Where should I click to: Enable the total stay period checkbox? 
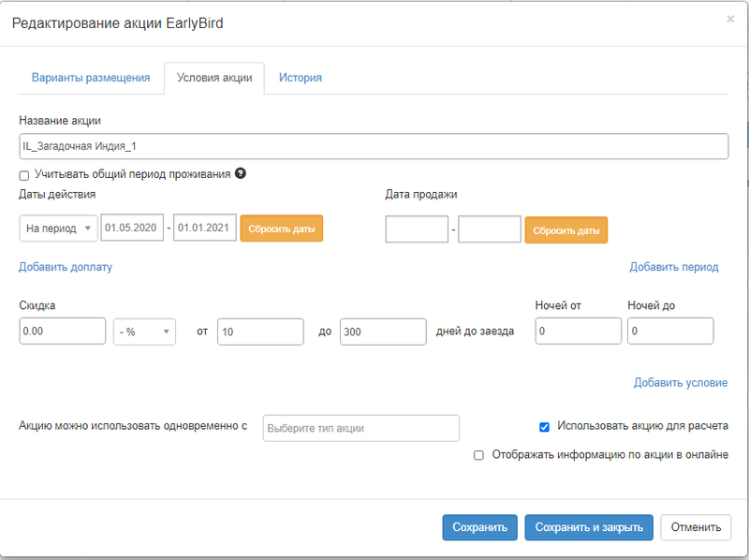pyautogui.click(x=24, y=174)
